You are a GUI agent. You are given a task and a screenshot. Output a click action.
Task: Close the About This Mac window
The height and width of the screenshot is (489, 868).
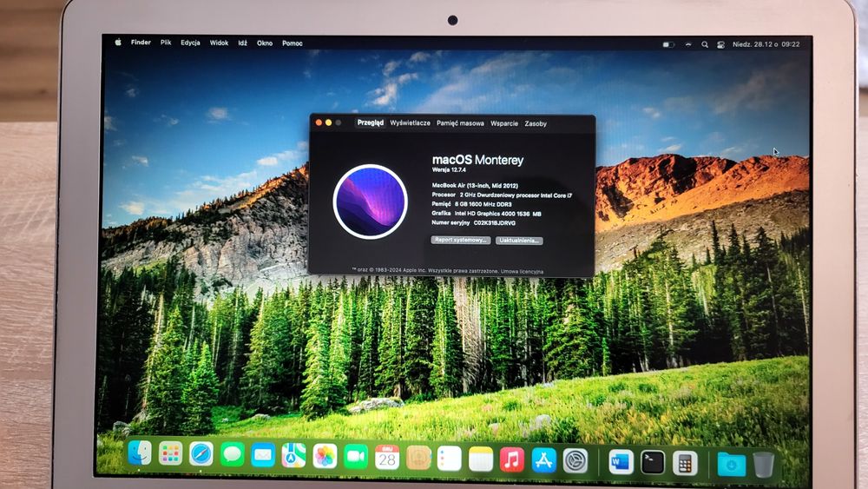click(x=319, y=122)
